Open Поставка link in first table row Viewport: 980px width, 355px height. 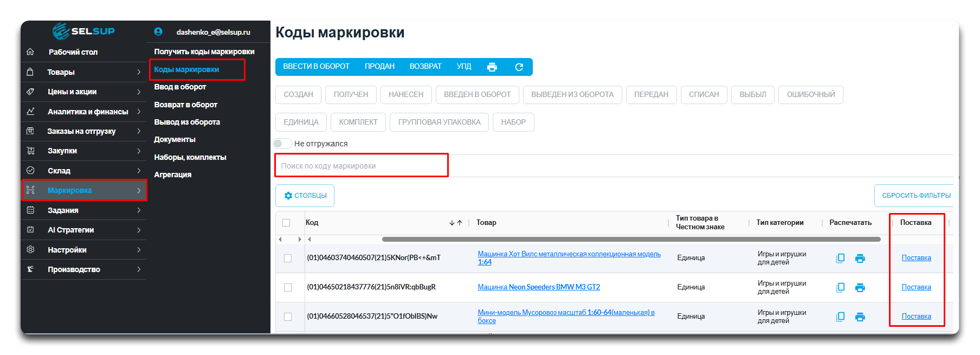tap(916, 258)
